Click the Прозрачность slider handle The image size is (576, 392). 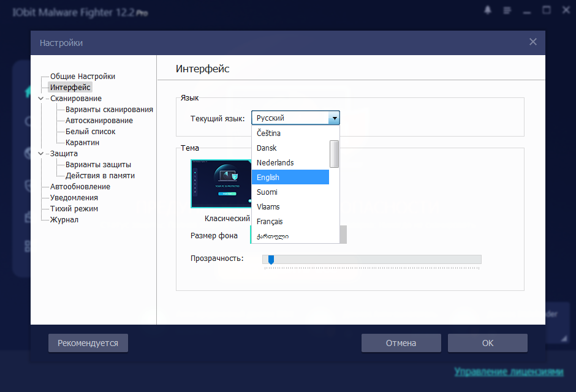[x=271, y=260]
